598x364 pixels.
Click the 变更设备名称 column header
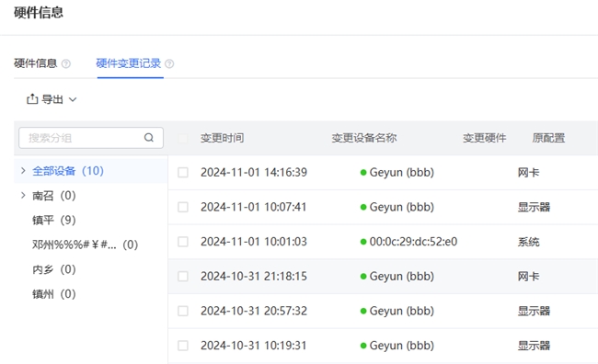click(x=364, y=138)
